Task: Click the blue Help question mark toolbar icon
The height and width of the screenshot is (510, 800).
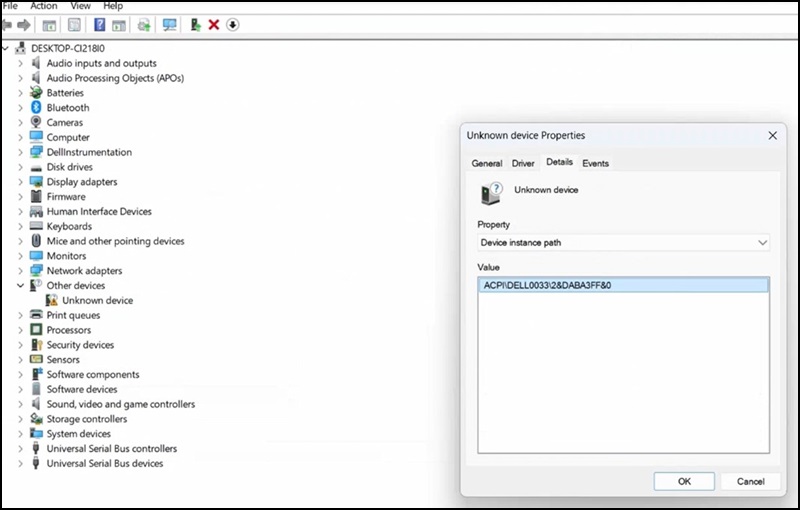Action: point(99,25)
